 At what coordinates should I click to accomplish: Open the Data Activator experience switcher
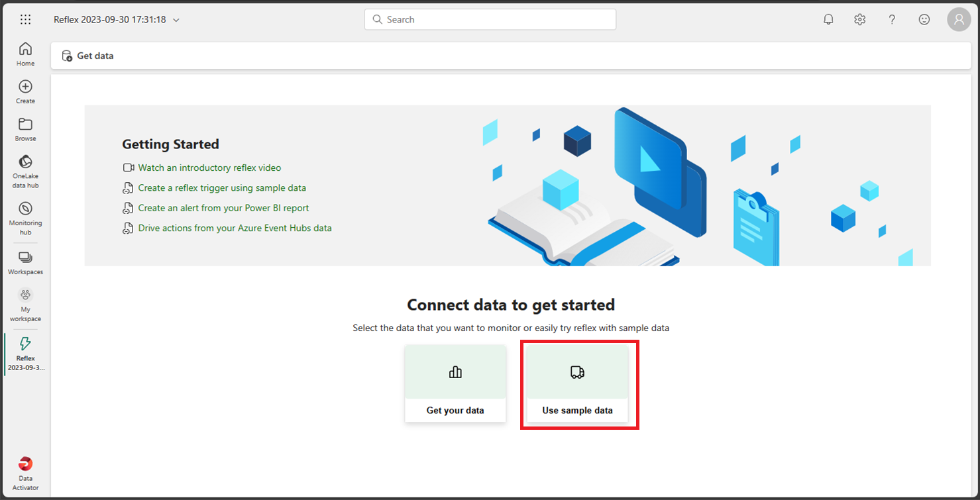click(x=25, y=474)
